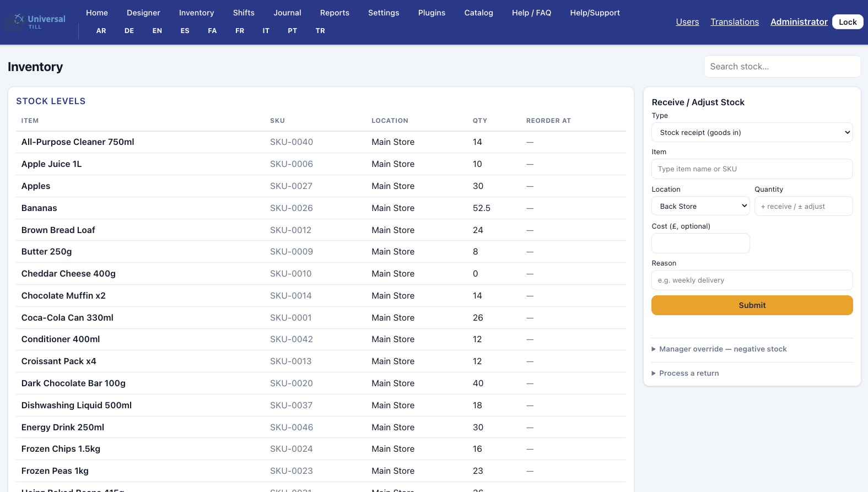Screen dimensions: 868x492
Task: Open the Administrator account link
Action: pos(799,22)
